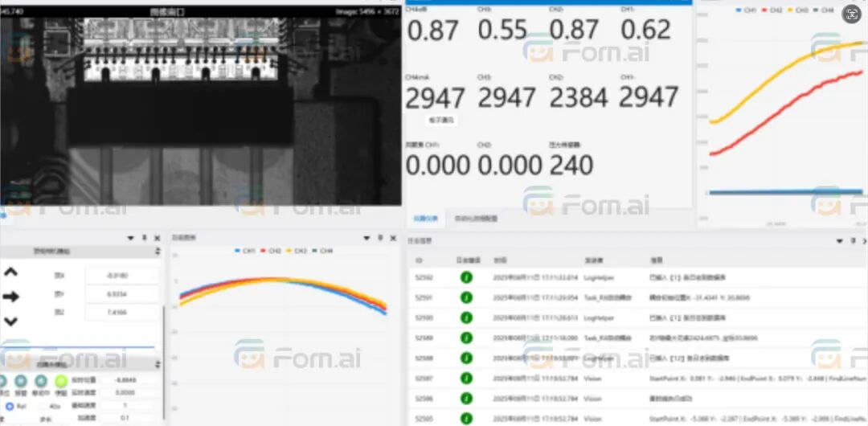Click the small button below CH4 mA reading
The height and width of the screenshot is (426, 868).
(x=440, y=120)
